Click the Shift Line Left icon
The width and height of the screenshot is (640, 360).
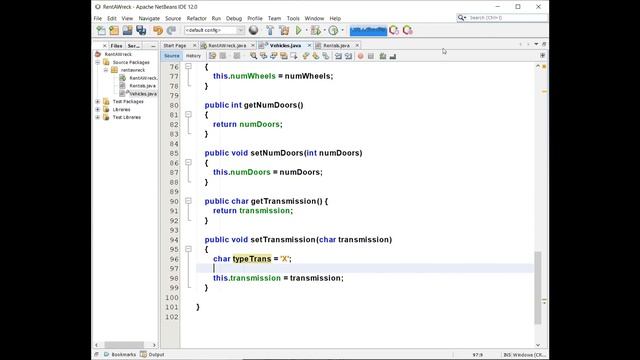pos(338,56)
